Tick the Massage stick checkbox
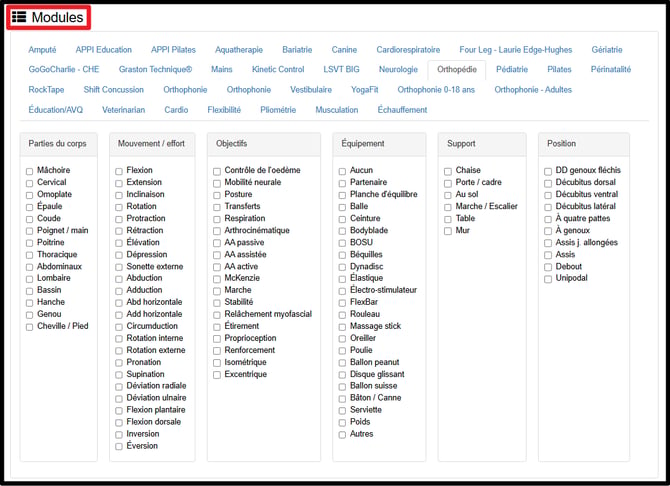The image size is (670, 486). (x=342, y=327)
